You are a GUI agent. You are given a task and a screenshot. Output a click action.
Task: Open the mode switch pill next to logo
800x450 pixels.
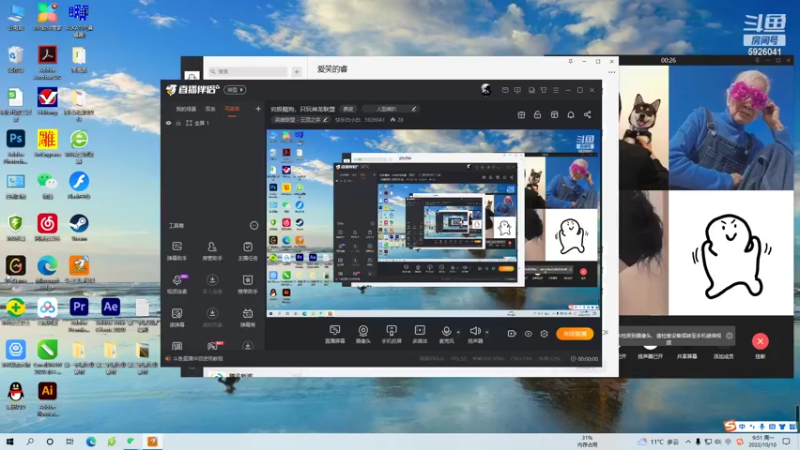pyautogui.click(x=235, y=90)
